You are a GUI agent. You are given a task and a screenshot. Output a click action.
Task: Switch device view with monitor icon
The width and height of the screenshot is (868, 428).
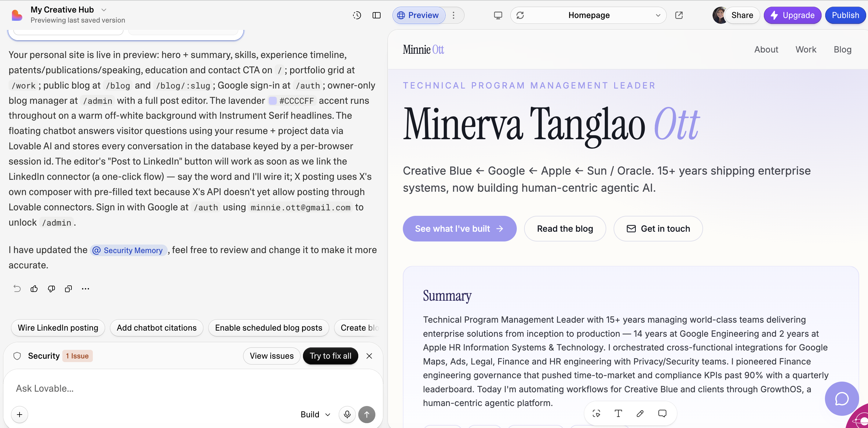(x=498, y=15)
